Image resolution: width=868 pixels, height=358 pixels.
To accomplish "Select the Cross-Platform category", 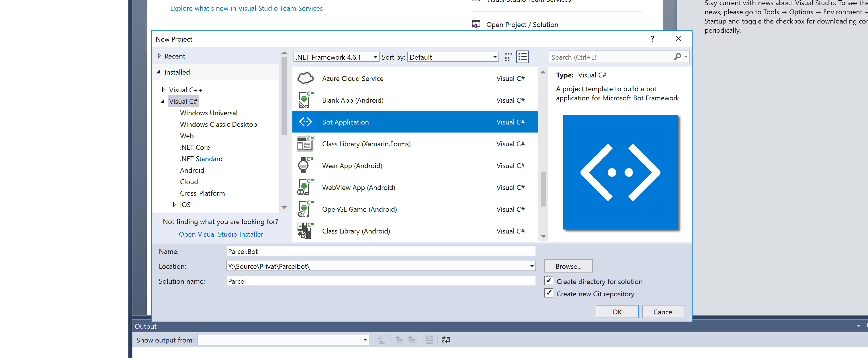I will coord(202,193).
